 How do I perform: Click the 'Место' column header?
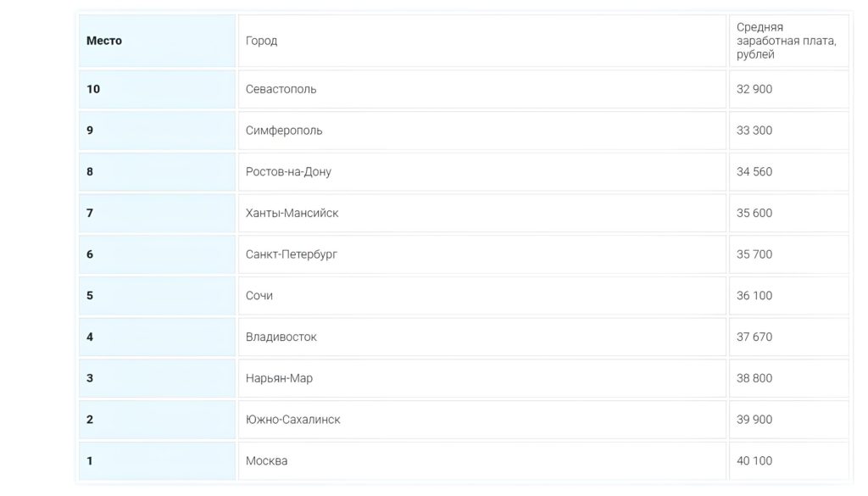pyautogui.click(x=104, y=41)
